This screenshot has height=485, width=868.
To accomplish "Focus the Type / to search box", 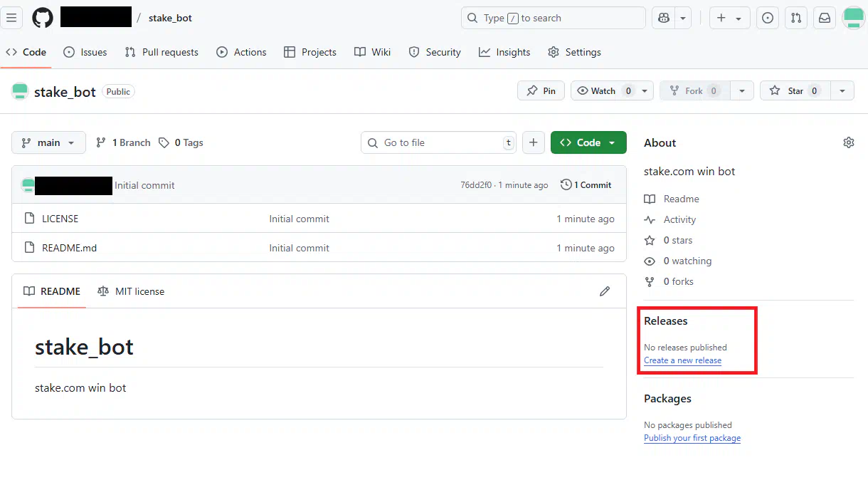I will 554,18.
